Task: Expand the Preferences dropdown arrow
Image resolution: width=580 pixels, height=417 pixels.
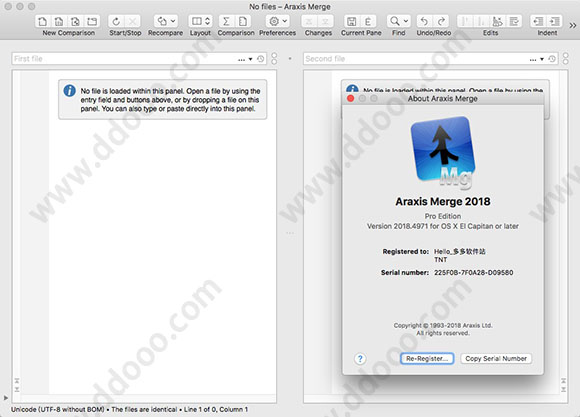Action: pos(285,21)
